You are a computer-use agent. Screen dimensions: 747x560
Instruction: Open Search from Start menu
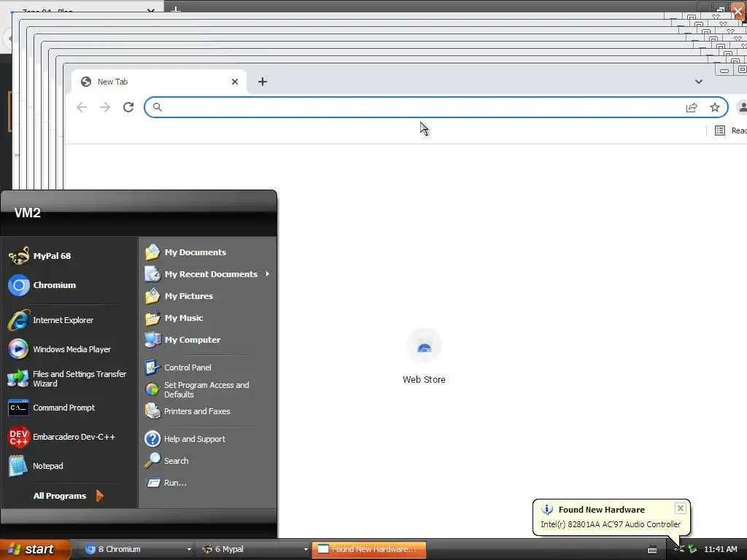coord(208,461)
